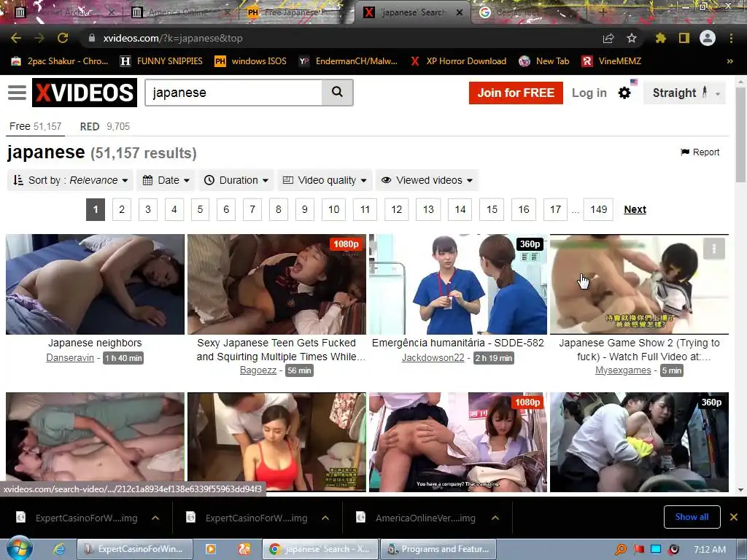This screenshot has height=560, width=747.
Task: Open the Straight orientation dropdown
Action: (x=684, y=93)
